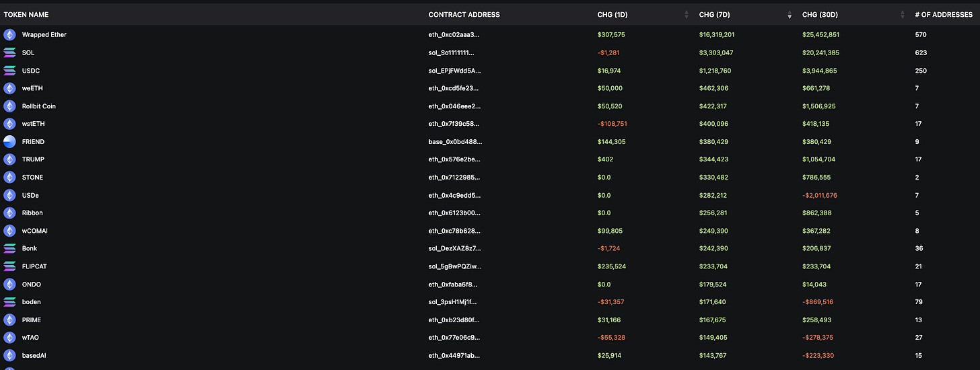Select contract address eth_0x4c9edd5...
The image size is (980, 370).
pos(454,195)
